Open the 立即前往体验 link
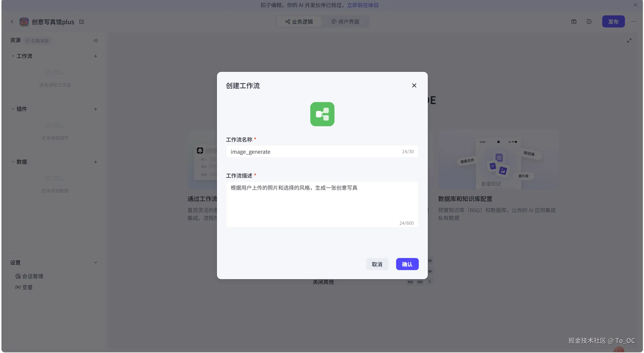This screenshot has width=644, height=353. pyautogui.click(x=363, y=5)
